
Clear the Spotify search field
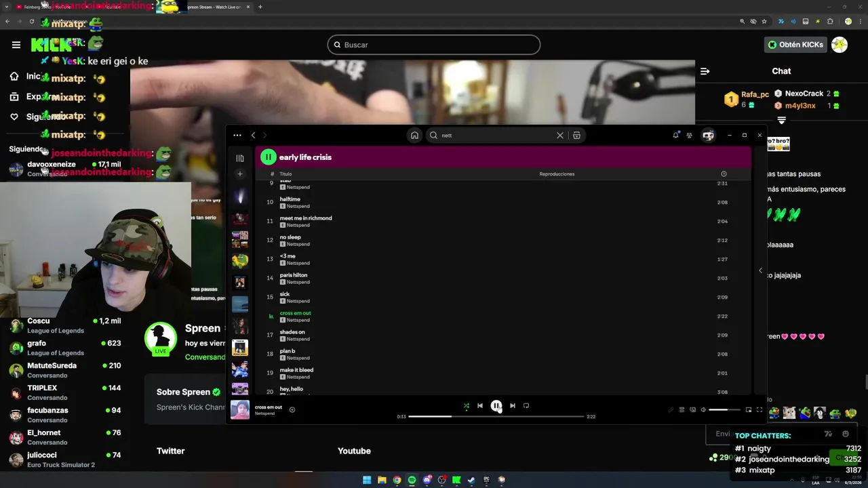pos(560,136)
